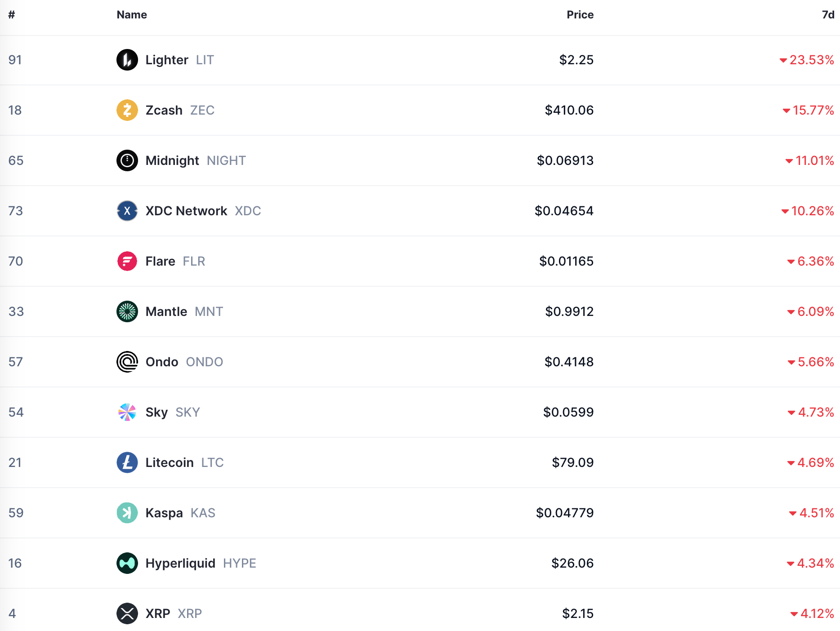Click the Kaspa coin logo icon
This screenshot has width=840, height=631.
(x=127, y=513)
